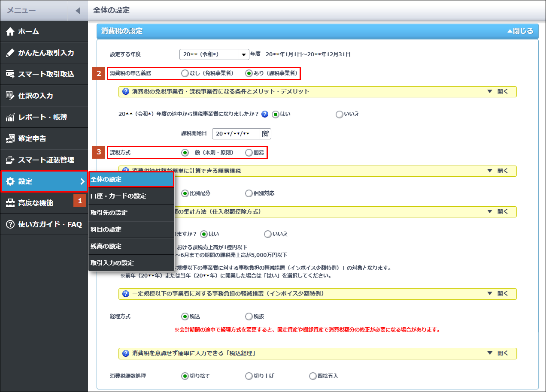The height and width of the screenshot is (392, 546).
Task: Choose 簡易 for 課税方式
Action: click(x=249, y=152)
